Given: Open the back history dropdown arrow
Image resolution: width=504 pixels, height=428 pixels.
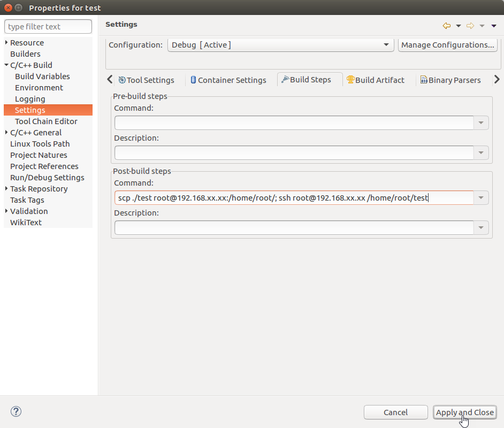Looking at the screenshot, I should (x=459, y=26).
